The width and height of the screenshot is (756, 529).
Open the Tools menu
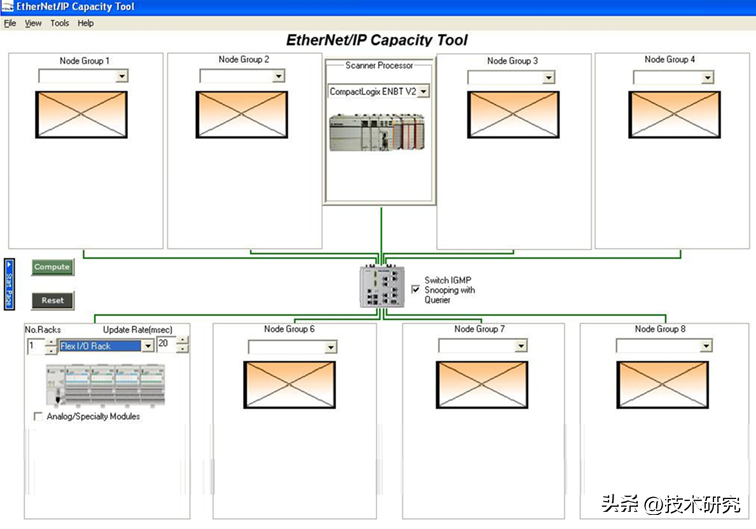(x=60, y=23)
